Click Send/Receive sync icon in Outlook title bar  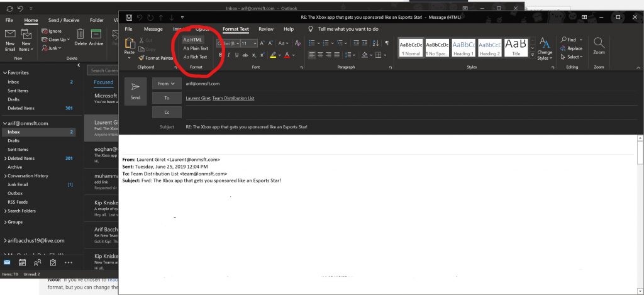coord(9,8)
